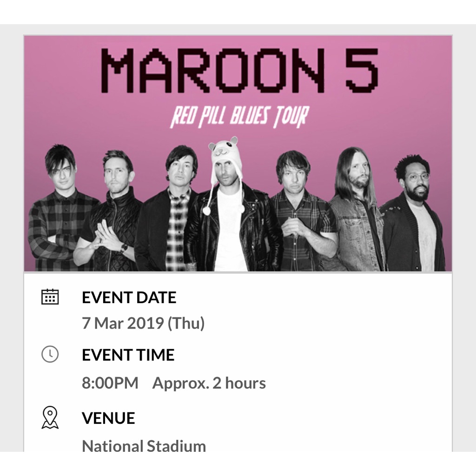Click the 8:00PM start time
Screen dimensions: 476x476
click(x=110, y=383)
